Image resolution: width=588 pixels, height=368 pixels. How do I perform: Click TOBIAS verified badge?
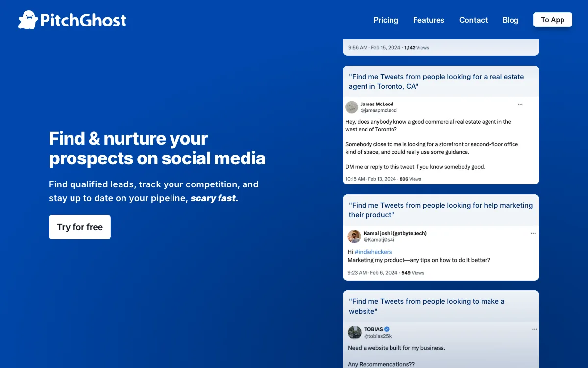point(387,329)
